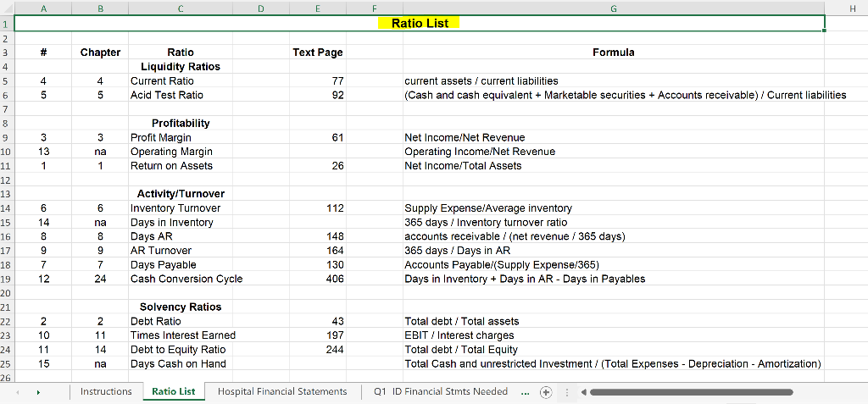Open Q1 ID Financial Stmts Needed tab

440,391
